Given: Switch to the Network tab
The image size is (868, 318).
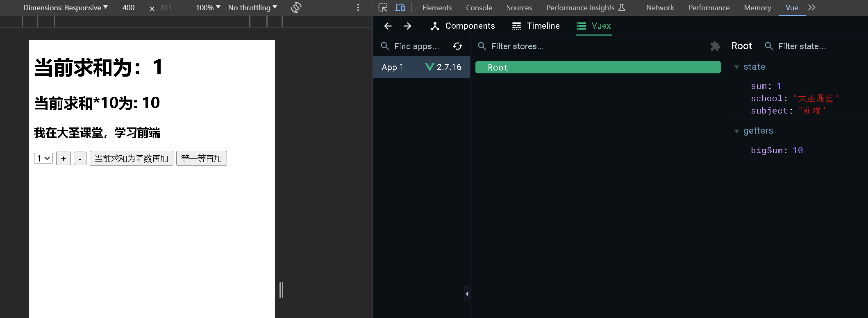Looking at the screenshot, I should [660, 7].
